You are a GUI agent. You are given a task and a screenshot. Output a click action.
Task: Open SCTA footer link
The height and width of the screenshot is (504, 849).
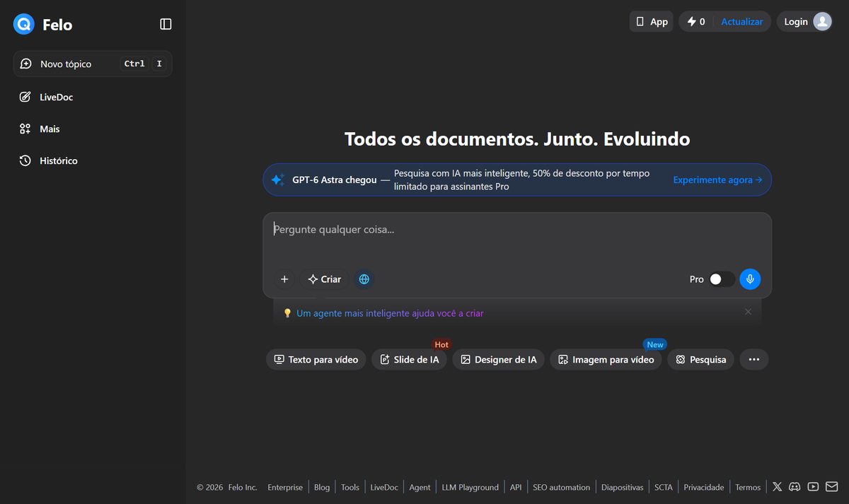tap(664, 487)
